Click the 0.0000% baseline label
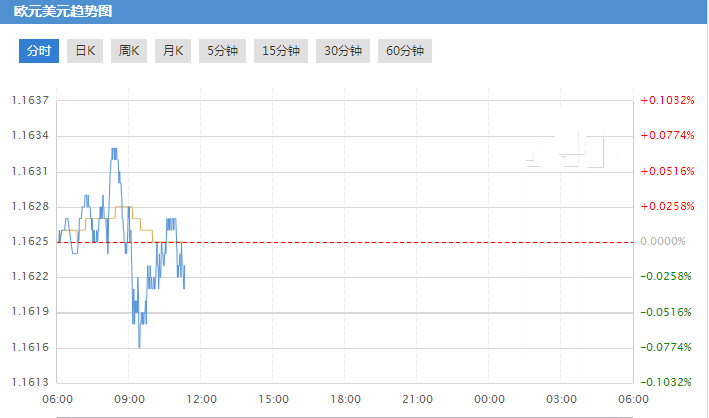 (666, 241)
